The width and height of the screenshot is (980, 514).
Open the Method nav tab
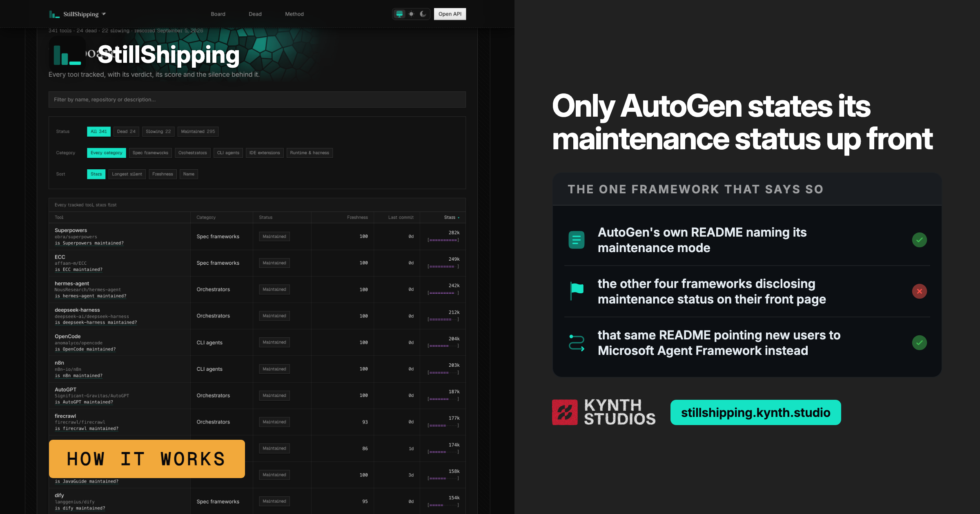(294, 14)
